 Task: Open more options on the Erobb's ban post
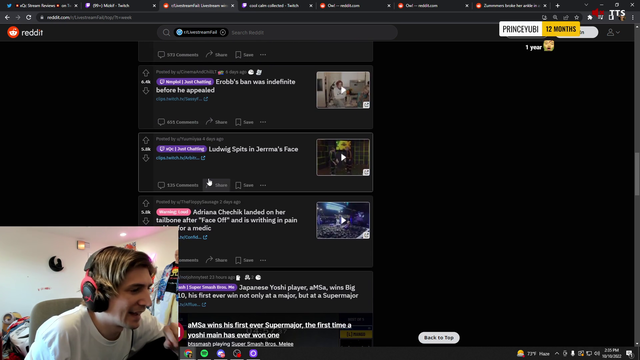[263, 122]
